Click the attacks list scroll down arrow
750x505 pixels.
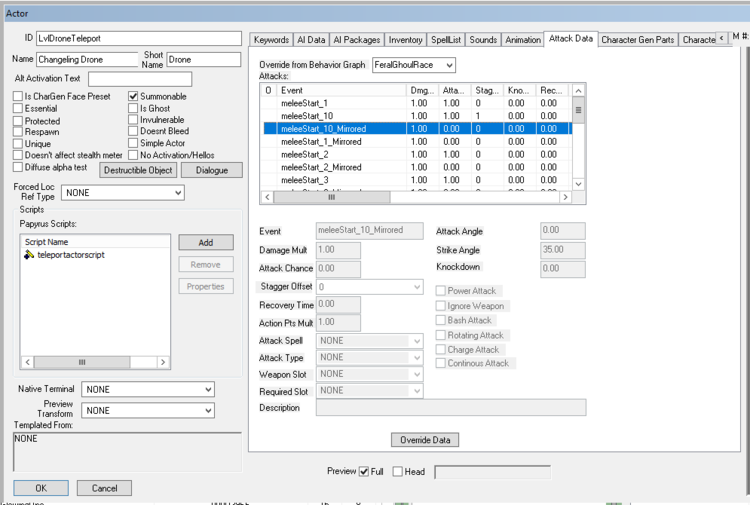tap(578, 184)
